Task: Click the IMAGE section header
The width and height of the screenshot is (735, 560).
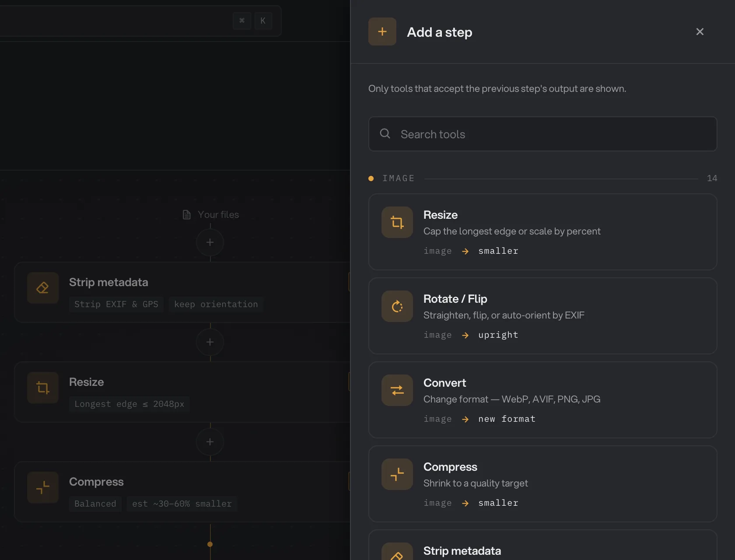Action: click(398, 178)
